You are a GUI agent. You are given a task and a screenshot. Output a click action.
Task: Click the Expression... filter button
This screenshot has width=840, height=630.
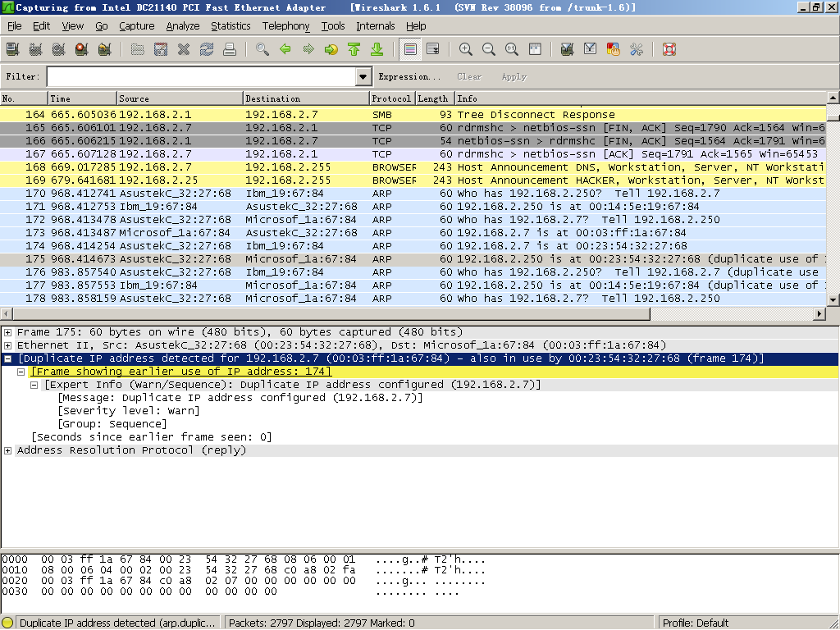pyautogui.click(x=409, y=76)
